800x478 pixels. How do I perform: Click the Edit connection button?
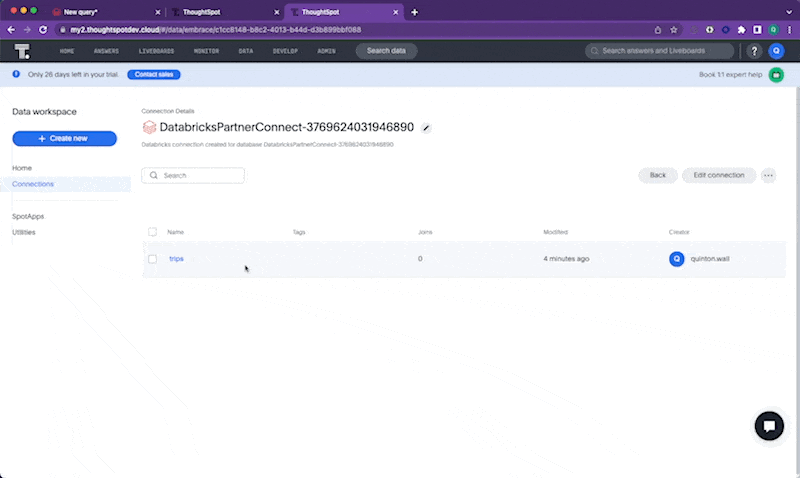pos(719,175)
